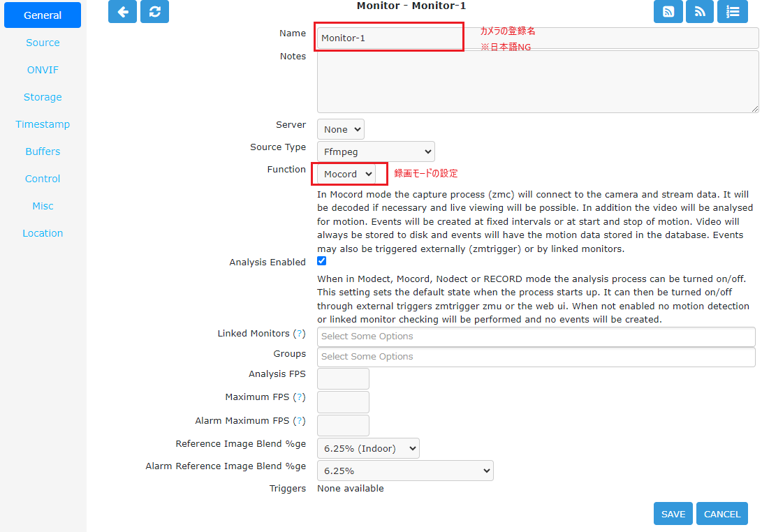Open the Server dropdown
This screenshot has height=532, width=762.
341,130
